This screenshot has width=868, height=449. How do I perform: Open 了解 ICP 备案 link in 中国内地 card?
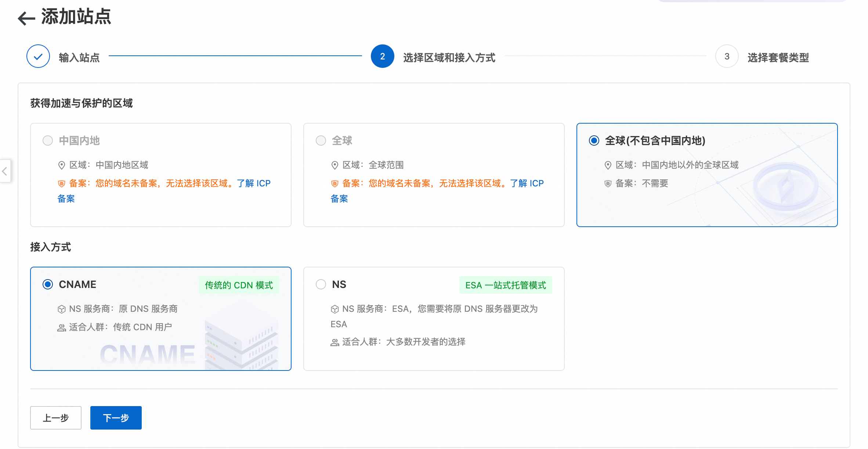(253, 183)
